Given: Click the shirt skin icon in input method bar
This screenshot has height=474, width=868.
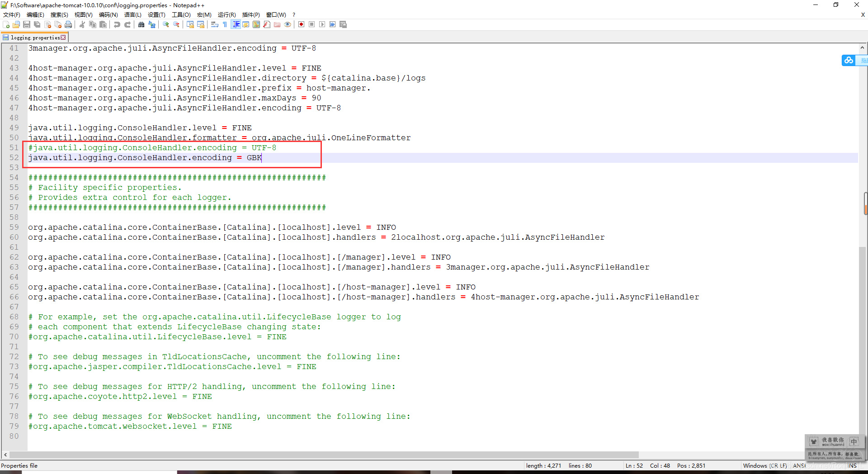Looking at the screenshot, I should tap(814, 441).
